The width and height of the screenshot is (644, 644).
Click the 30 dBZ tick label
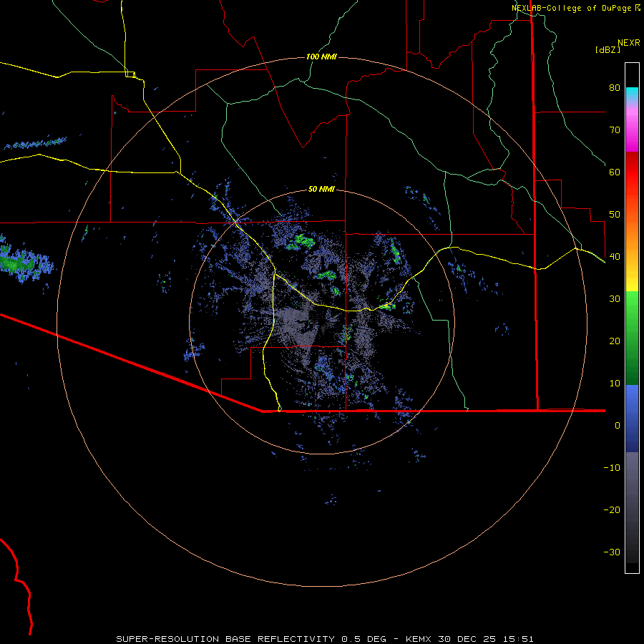(x=615, y=299)
